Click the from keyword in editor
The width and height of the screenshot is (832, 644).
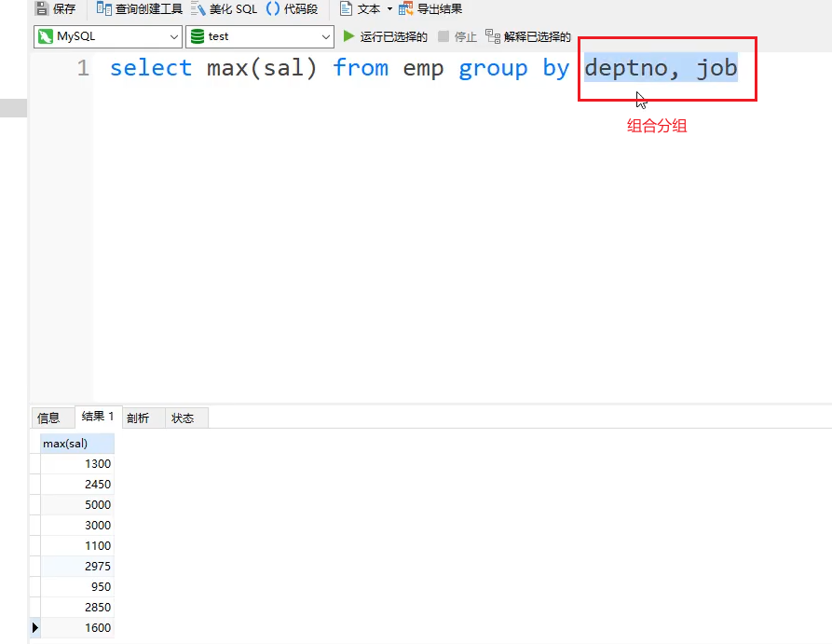(361, 68)
